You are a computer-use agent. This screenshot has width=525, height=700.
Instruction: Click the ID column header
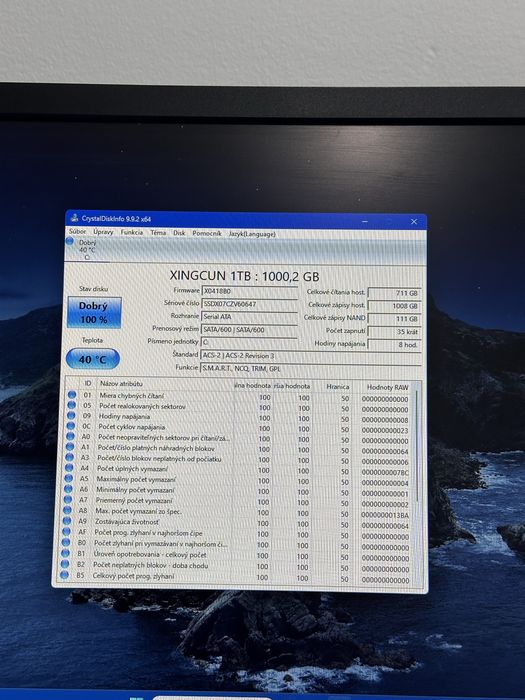88,383
